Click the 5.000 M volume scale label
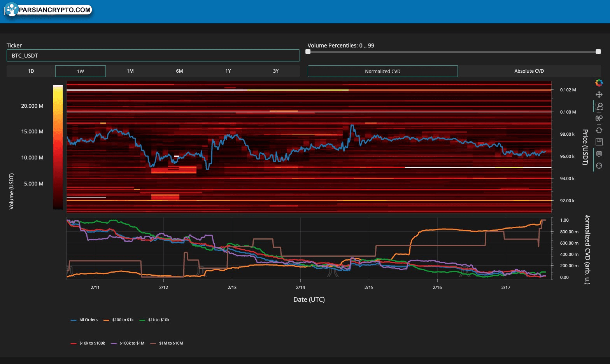 (33, 184)
